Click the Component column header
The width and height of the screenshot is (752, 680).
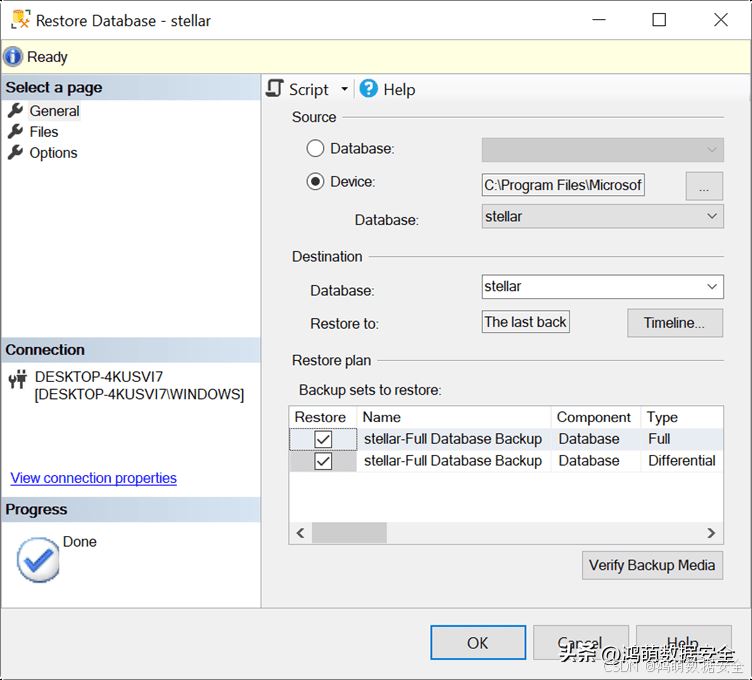596,417
